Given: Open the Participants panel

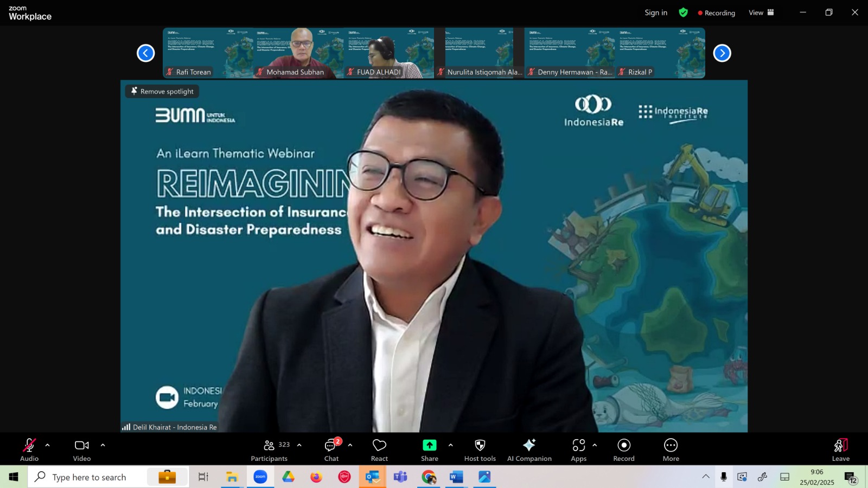Looking at the screenshot, I should point(270,450).
